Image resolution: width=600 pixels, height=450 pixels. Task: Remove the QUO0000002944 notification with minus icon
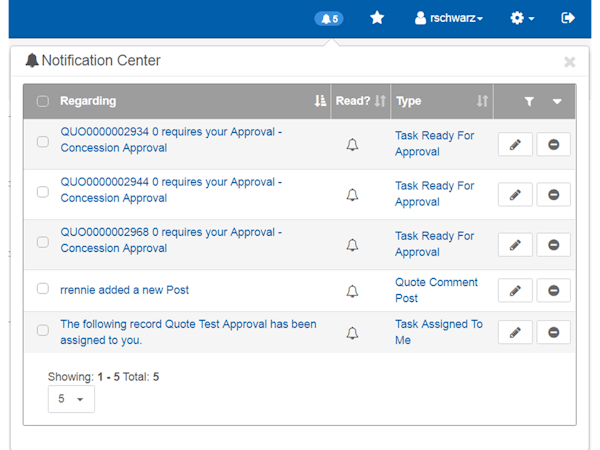coord(553,194)
